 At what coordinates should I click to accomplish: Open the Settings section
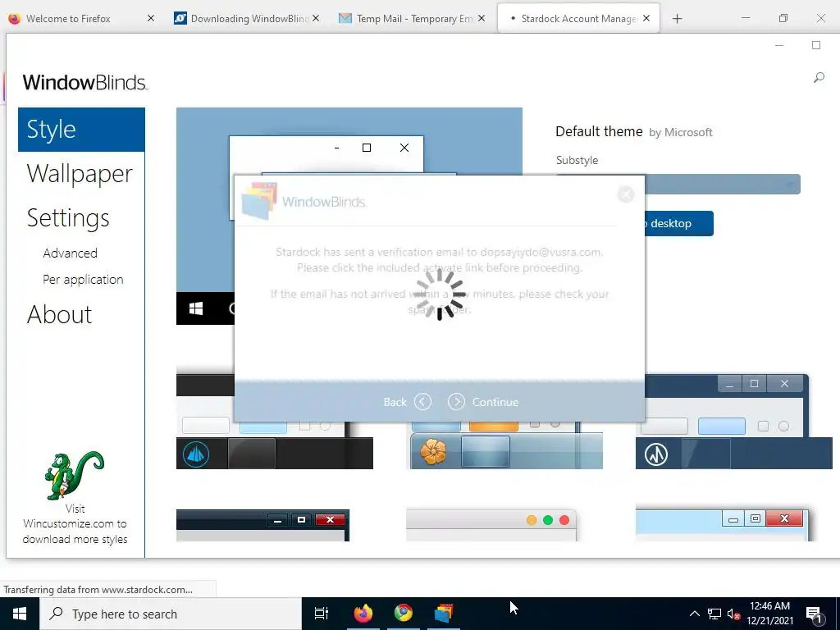click(68, 218)
